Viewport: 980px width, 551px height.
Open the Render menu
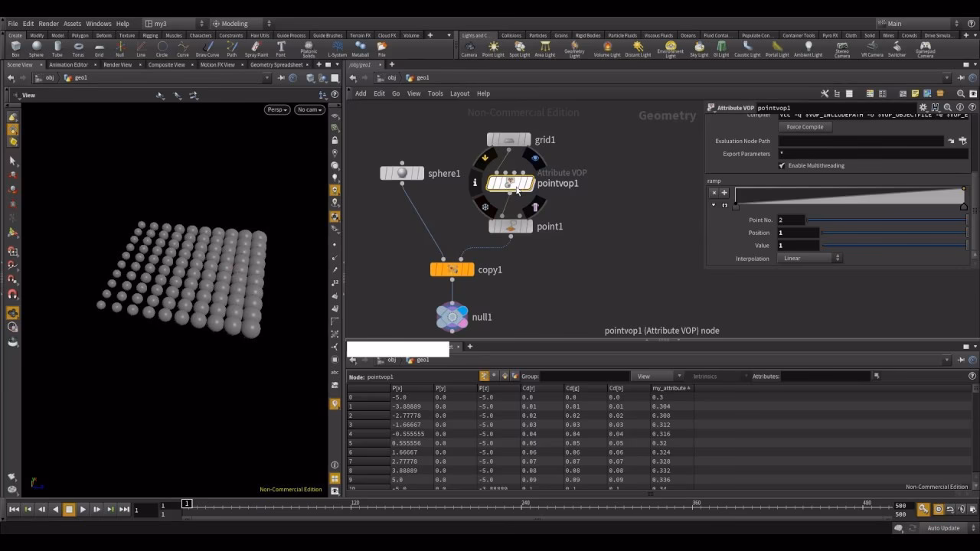pyautogui.click(x=48, y=24)
